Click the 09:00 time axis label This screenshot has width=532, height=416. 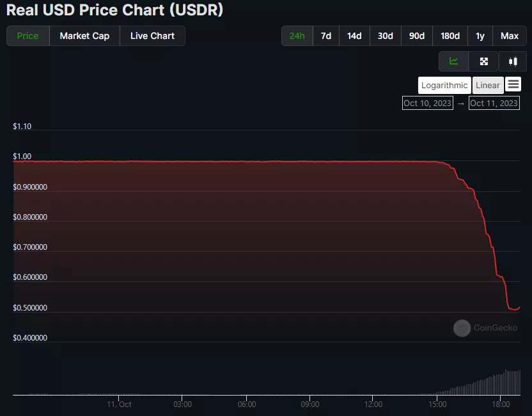point(309,404)
